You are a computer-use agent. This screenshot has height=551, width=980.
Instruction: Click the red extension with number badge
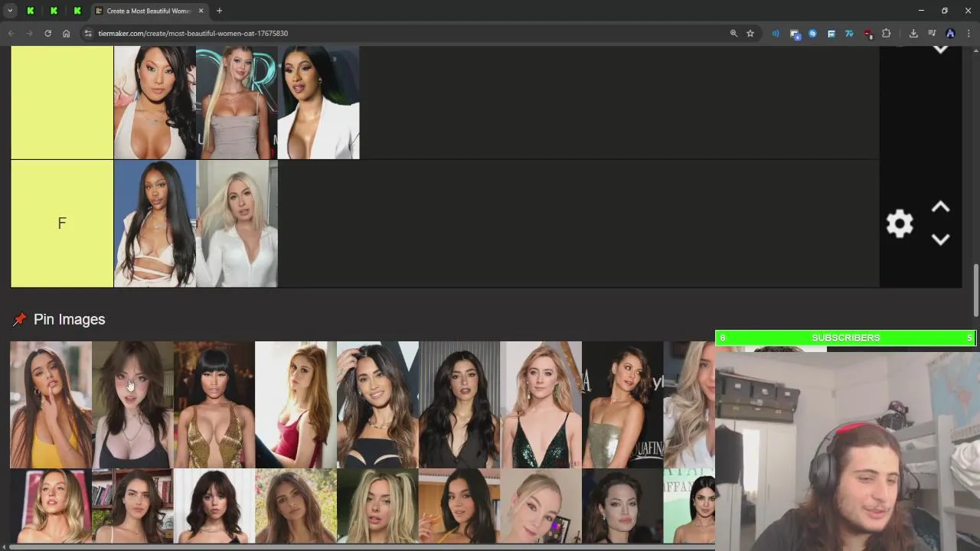[868, 34]
